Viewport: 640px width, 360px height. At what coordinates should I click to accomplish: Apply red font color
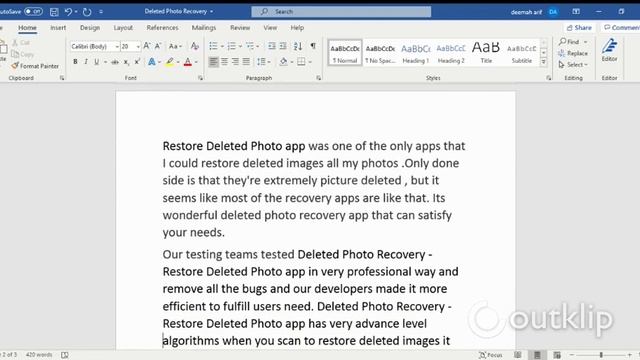tap(188, 62)
